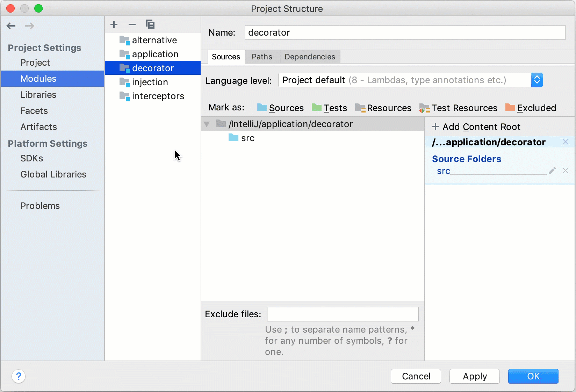Viewport: 576px width, 392px height.
Task: Click inside the Exclude files field
Action: tap(342, 314)
